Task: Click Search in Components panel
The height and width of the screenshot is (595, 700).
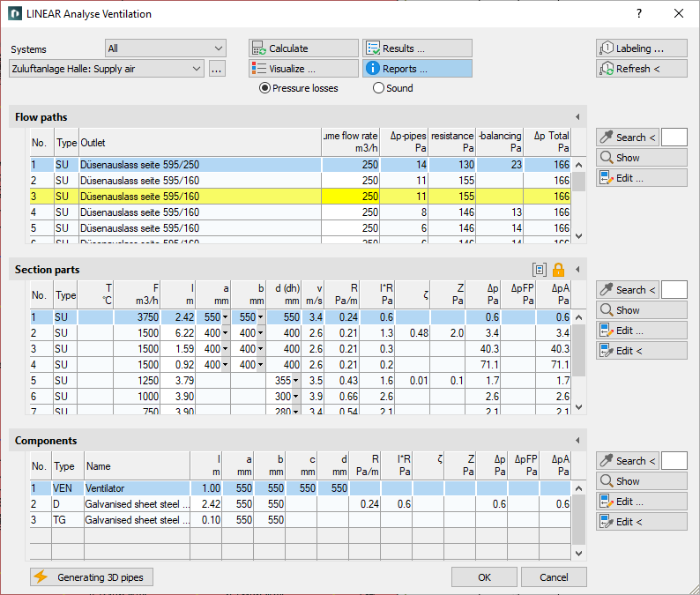Action: click(628, 461)
